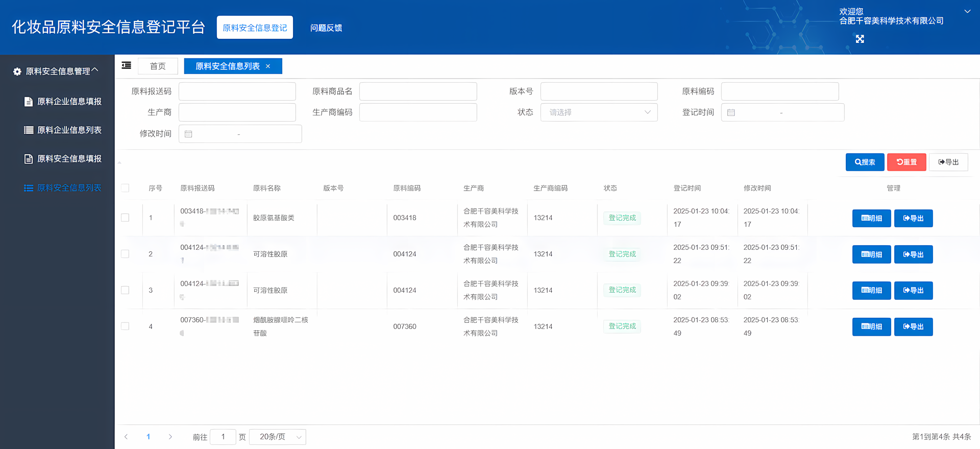Click the fullscreen expand icon
Screen dimensions: 980x449
pos(860,39)
